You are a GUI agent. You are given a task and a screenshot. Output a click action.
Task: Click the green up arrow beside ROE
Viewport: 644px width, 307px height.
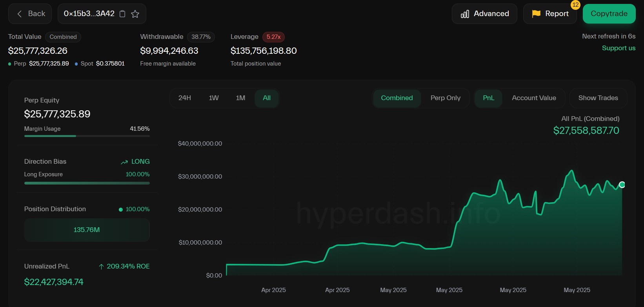coord(101,267)
